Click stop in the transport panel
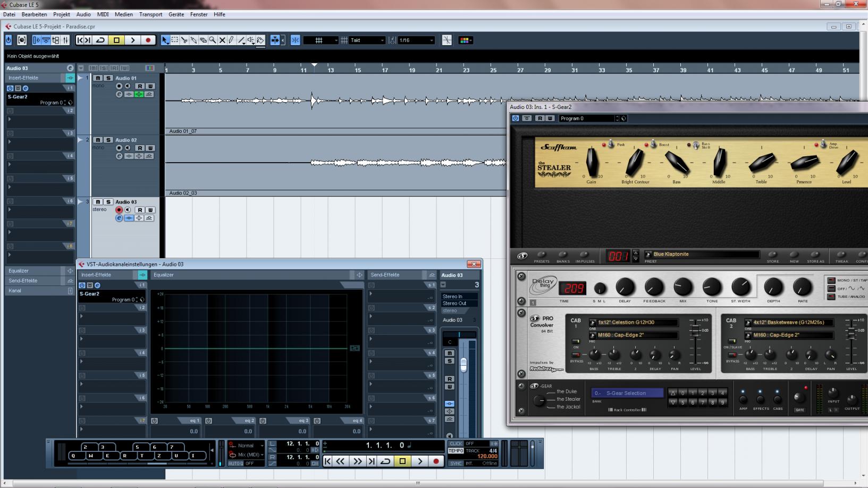 click(402, 461)
